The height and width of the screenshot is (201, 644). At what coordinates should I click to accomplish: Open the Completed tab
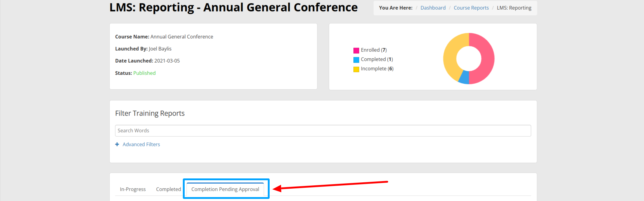168,189
